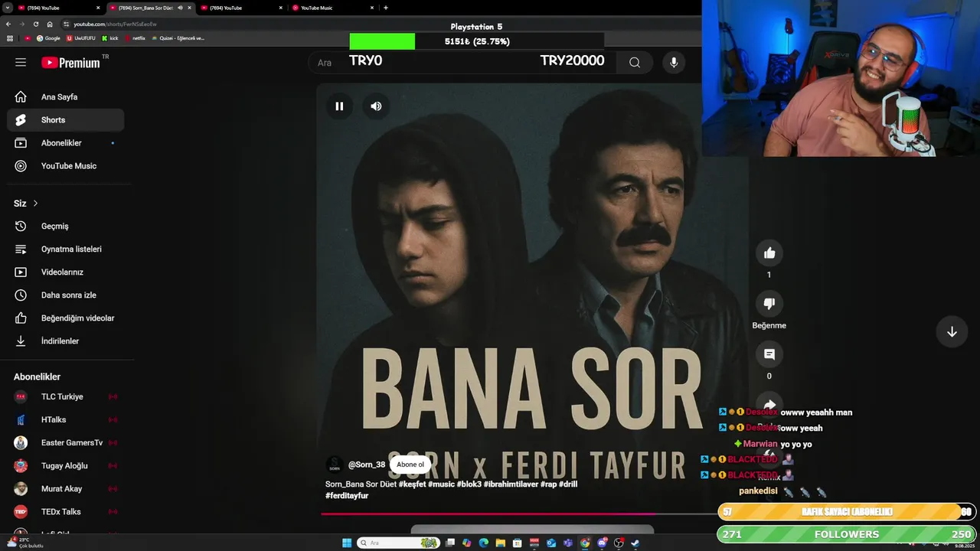Open Steam from the taskbar

tap(635, 543)
